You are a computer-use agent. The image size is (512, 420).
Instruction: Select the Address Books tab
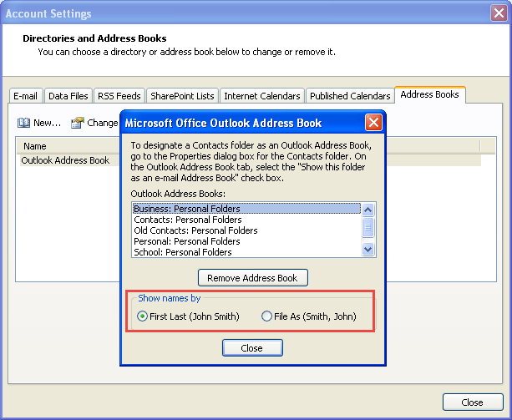pos(429,94)
